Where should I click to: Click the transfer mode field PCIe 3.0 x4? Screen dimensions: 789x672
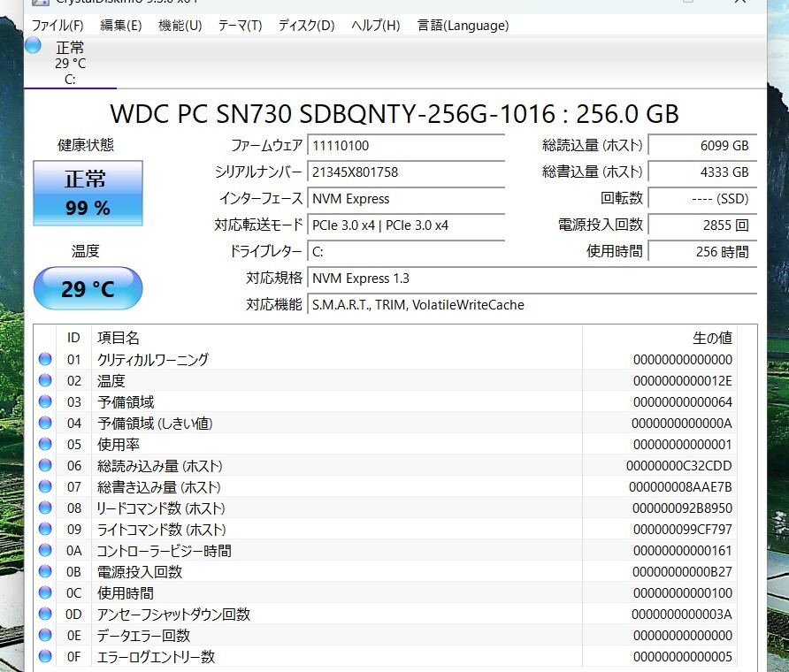pyautogui.click(x=406, y=225)
